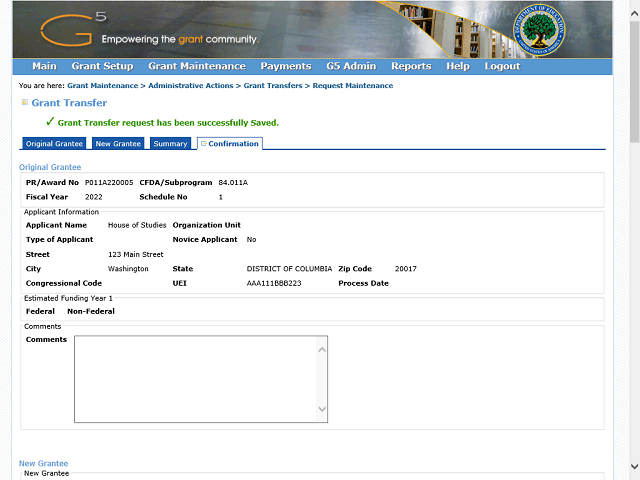
Task: Click the Original Grantee section heading
Action: (x=50, y=167)
